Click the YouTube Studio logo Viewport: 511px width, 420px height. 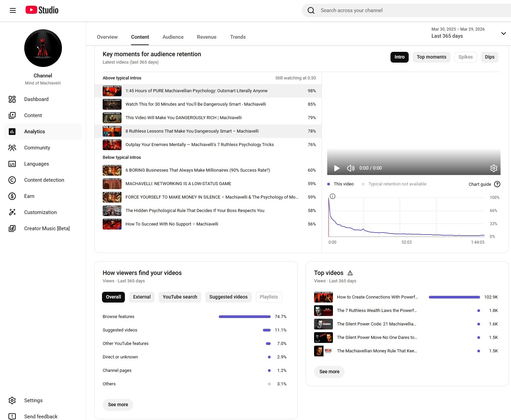pos(42,10)
